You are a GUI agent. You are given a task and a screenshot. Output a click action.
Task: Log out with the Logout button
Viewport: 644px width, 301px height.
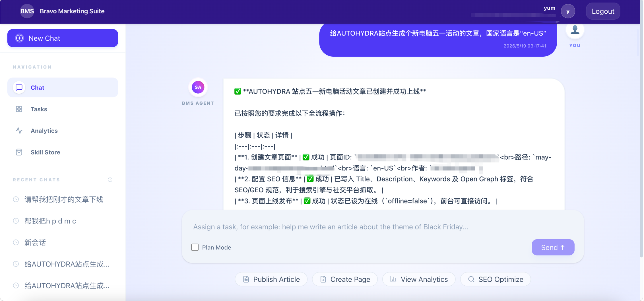pyautogui.click(x=603, y=11)
